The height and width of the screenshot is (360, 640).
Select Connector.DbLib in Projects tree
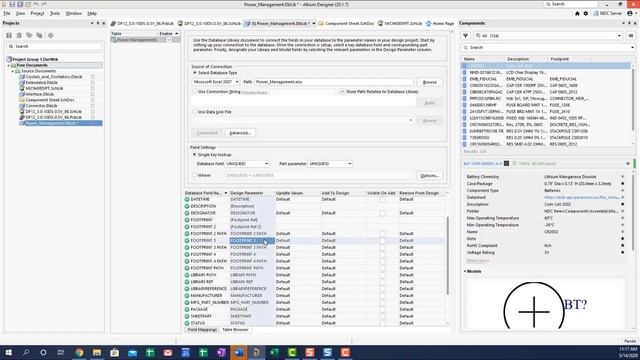(x=41, y=106)
